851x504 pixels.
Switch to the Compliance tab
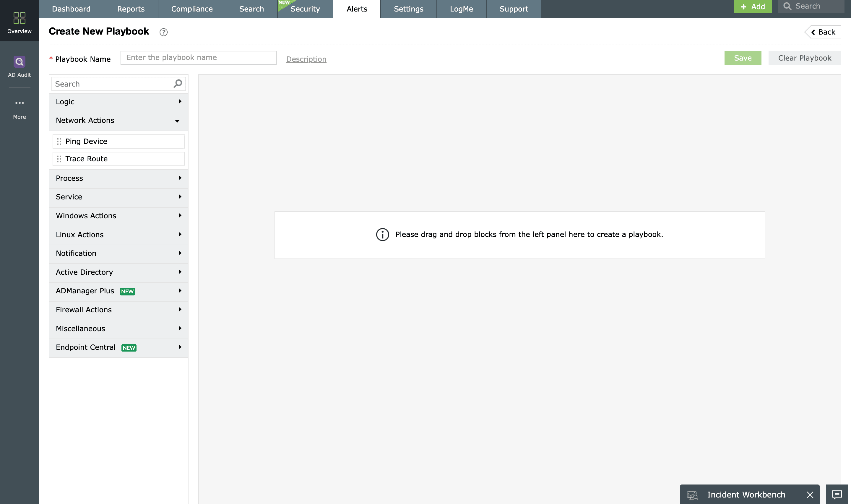click(192, 9)
